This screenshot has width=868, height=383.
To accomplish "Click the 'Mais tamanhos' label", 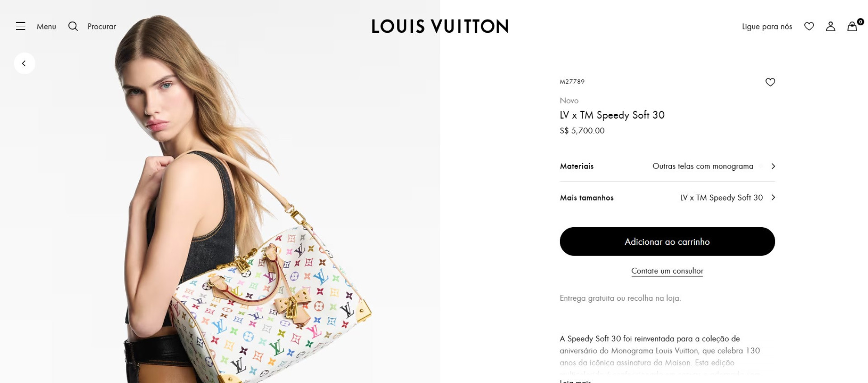I will [x=586, y=198].
